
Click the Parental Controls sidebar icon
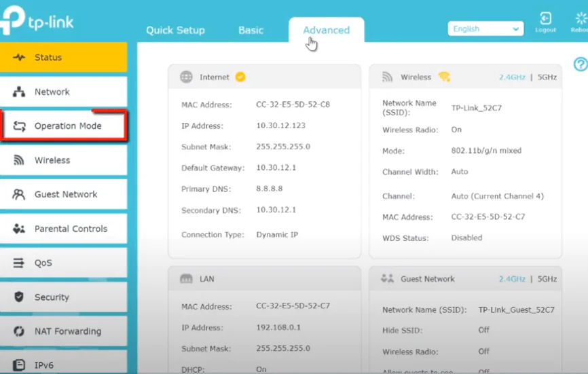click(x=20, y=229)
